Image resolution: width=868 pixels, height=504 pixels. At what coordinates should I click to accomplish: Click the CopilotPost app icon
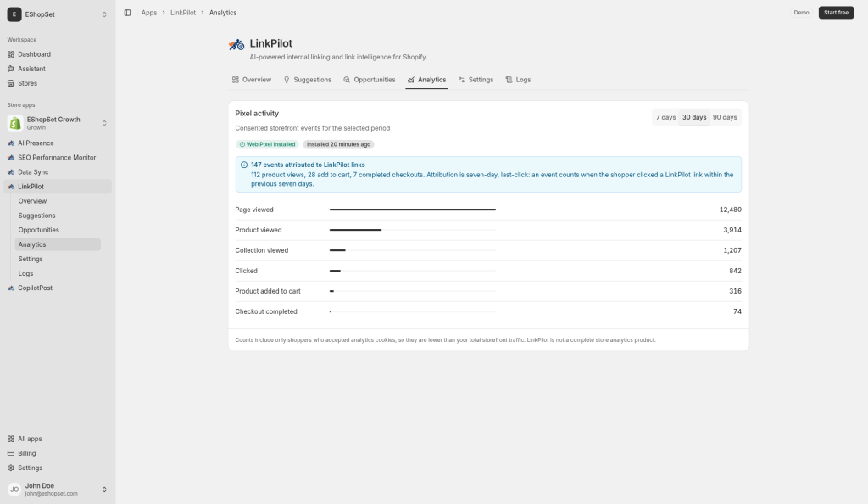point(10,288)
